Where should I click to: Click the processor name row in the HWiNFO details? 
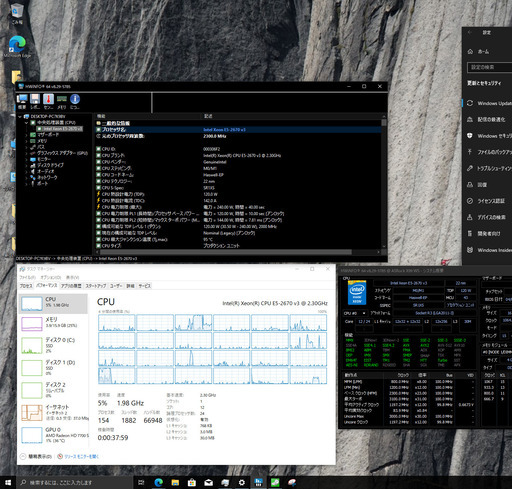point(238,129)
